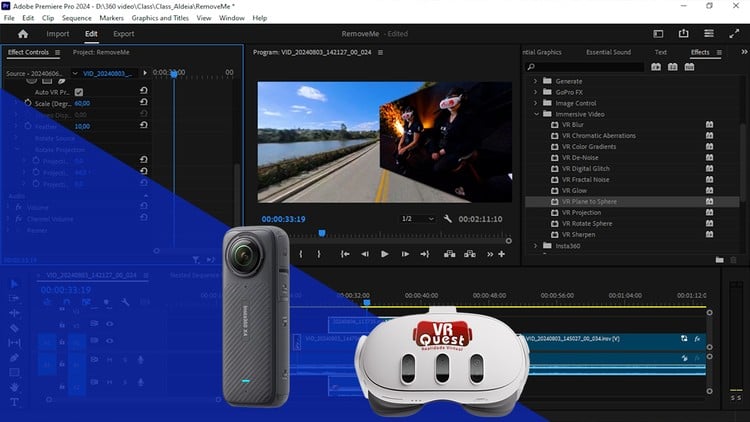
Task: Click the Program Monitor blue playhead marker
Action: pyautogui.click(x=322, y=233)
